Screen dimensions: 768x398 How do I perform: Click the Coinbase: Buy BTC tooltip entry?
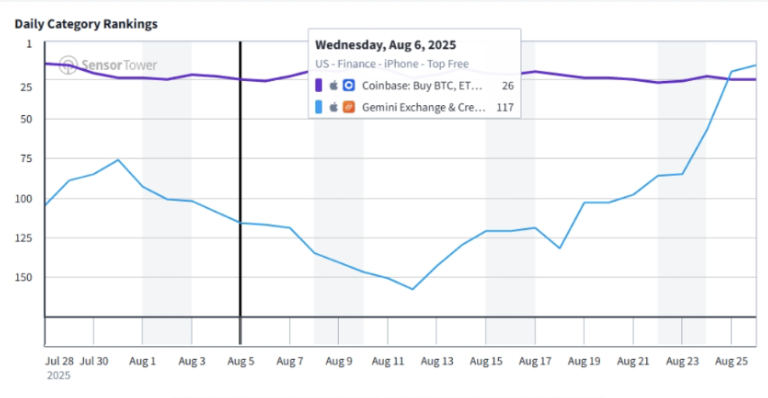422,86
